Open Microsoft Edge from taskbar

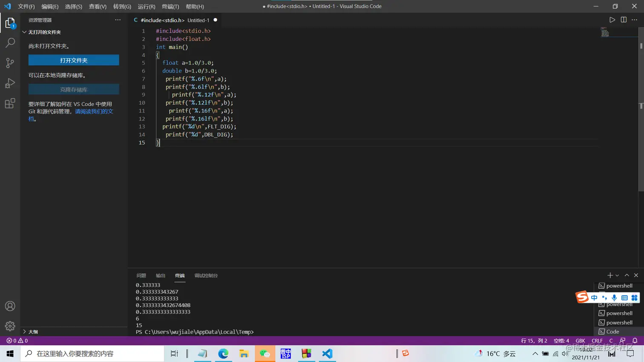223,353
